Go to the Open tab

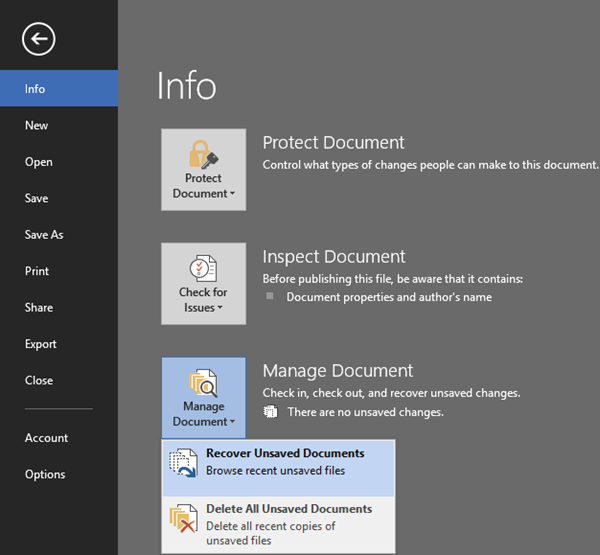[x=39, y=162]
